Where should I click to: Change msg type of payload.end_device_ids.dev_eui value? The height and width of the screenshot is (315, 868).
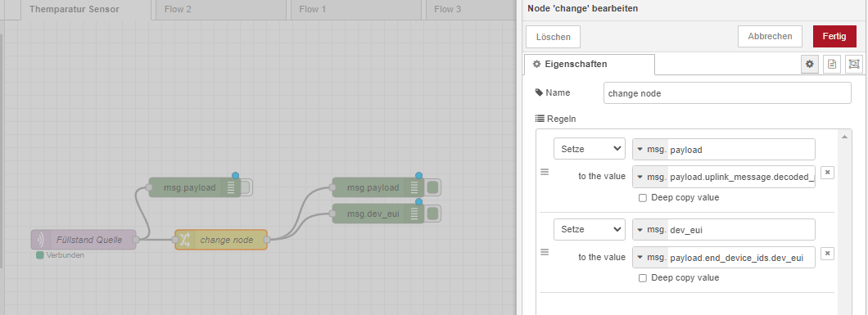click(x=650, y=257)
